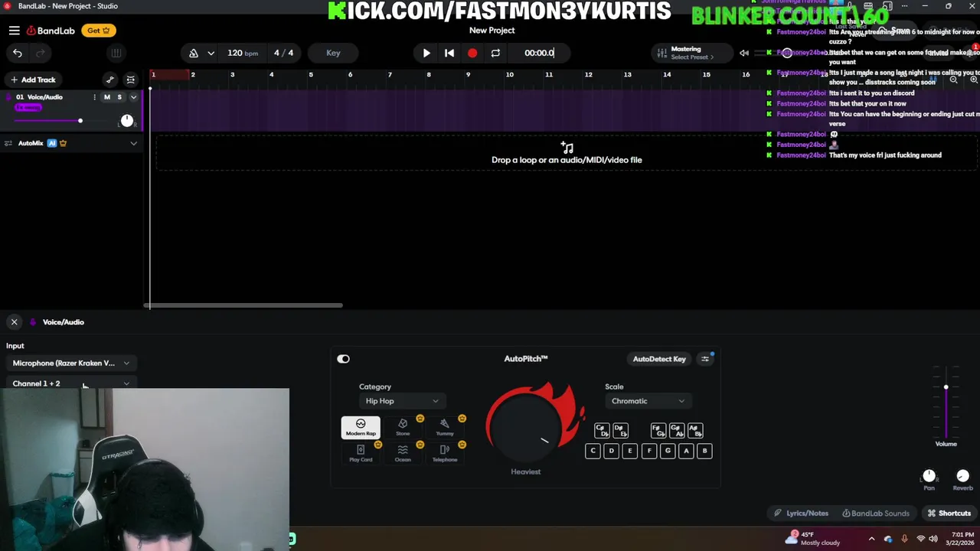Solo the Voice/Audio track
Image resolution: width=980 pixels, height=551 pixels.
pyautogui.click(x=119, y=97)
